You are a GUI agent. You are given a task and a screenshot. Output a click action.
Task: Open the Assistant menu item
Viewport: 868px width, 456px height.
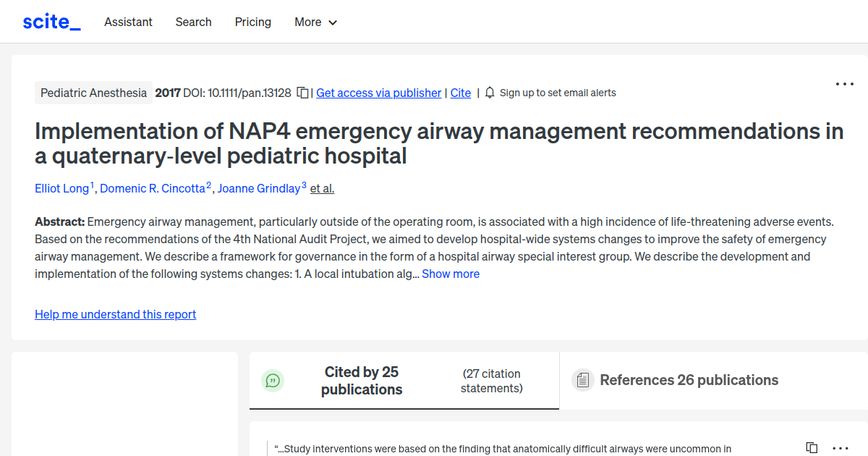(128, 22)
